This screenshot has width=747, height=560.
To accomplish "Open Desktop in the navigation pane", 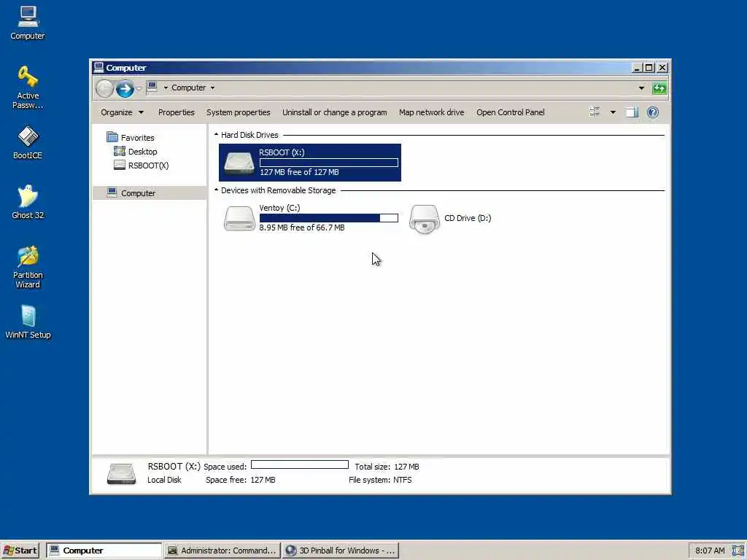I will click(x=136, y=152).
